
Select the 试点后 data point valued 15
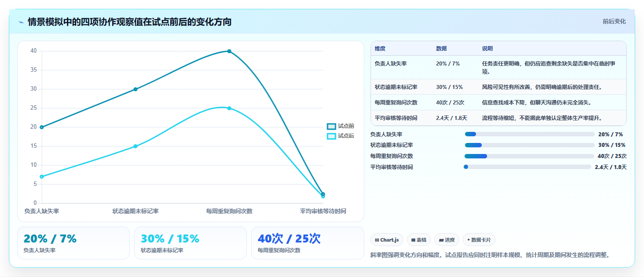136,146
